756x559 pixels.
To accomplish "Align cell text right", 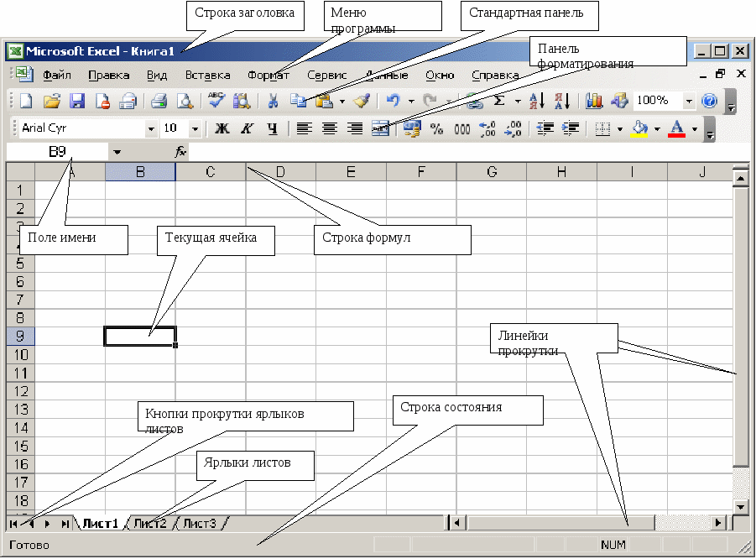I will coord(355,128).
